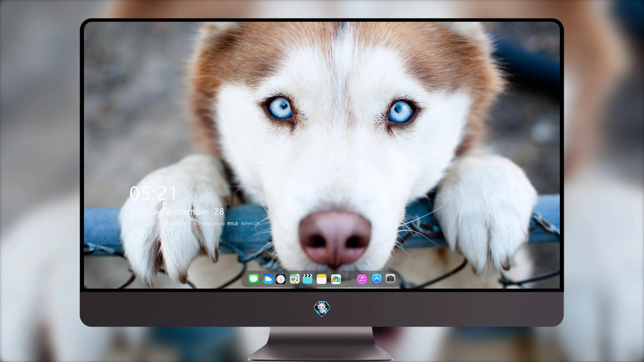The width and height of the screenshot is (644, 362).
Task: Open the Clock app in the dock
Action: tap(281, 279)
